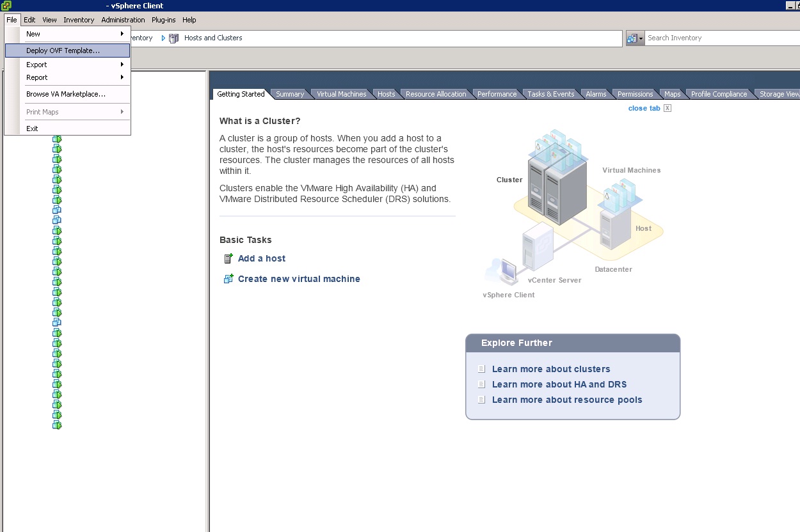This screenshot has height=532, width=800.
Task: Click the close tab link
Action: 644,109
